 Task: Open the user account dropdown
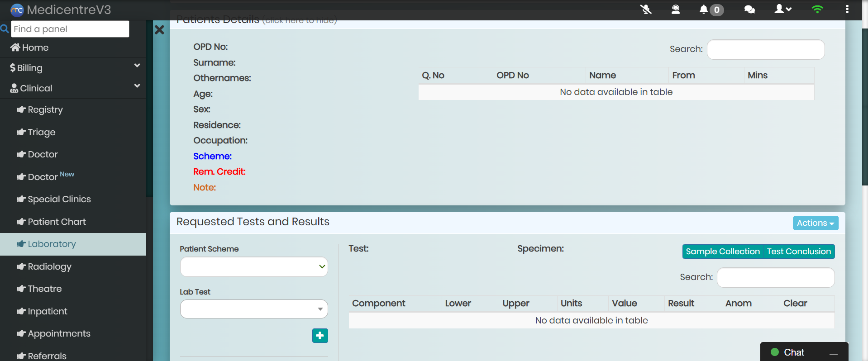783,9
